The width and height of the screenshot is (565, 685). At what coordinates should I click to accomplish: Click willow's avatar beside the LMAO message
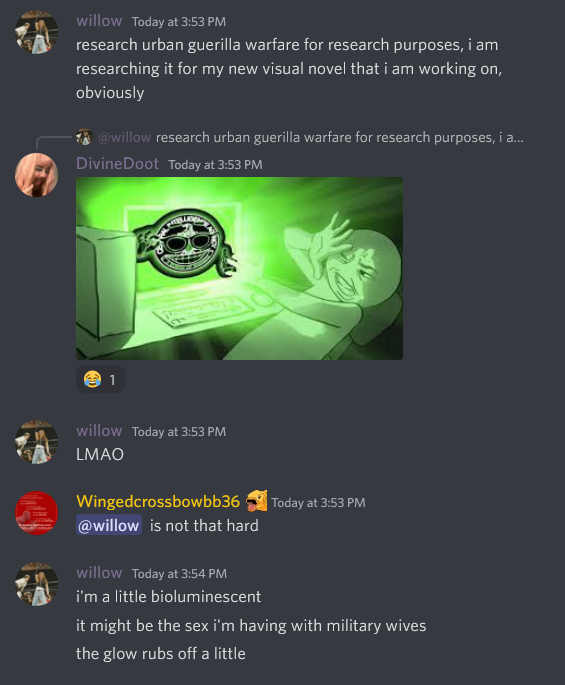coord(37,442)
